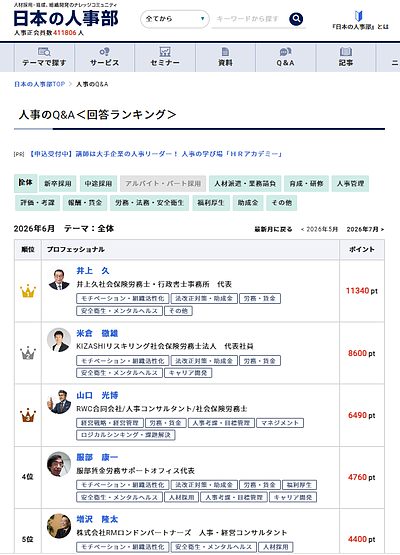Image resolution: width=400 pixels, height=555 pixels.
Task: Select the その他 theme tab
Action: point(282,202)
